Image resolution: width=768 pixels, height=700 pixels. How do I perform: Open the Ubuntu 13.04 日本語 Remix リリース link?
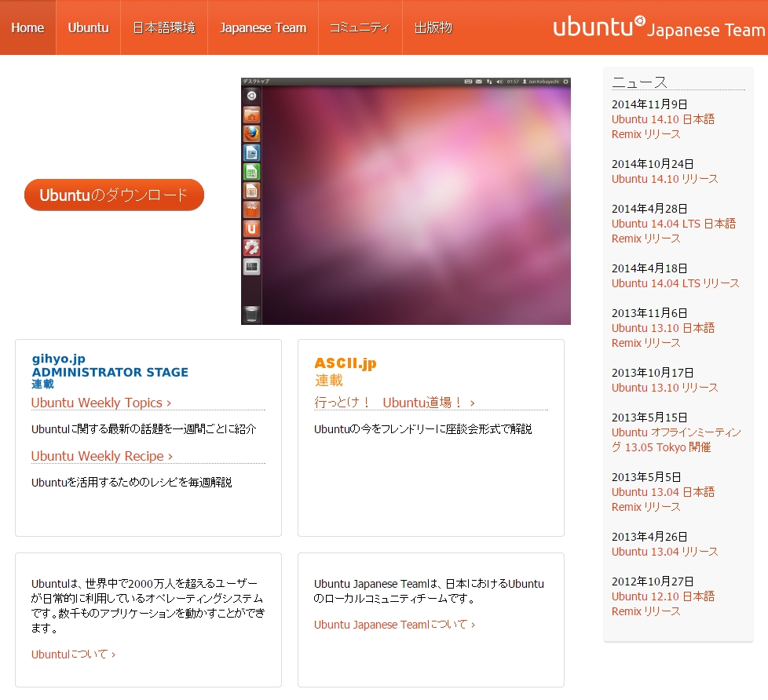[x=663, y=499]
